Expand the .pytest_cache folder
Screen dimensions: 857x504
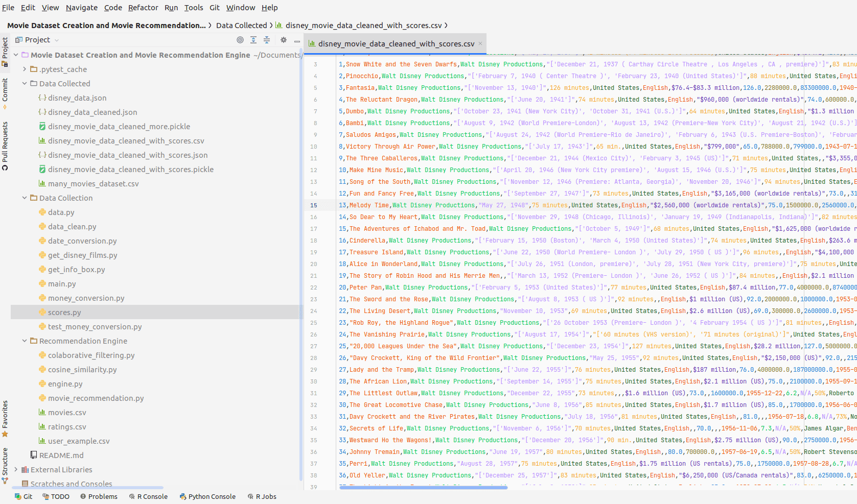click(x=24, y=69)
